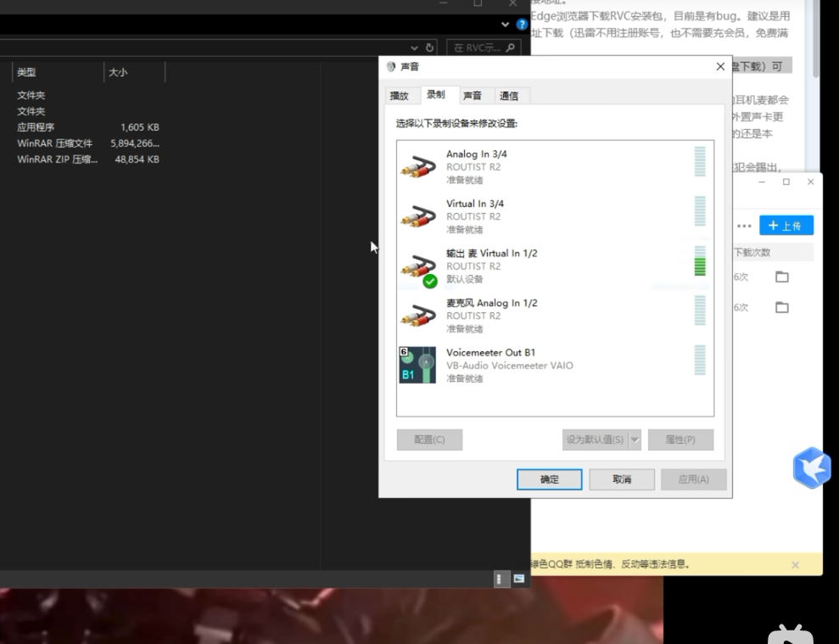Click the default device icon with green checkmark

pyautogui.click(x=419, y=271)
